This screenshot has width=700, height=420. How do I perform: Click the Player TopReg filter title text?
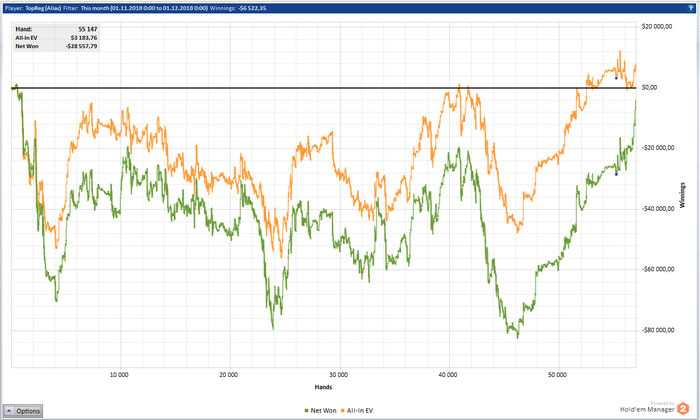135,8
